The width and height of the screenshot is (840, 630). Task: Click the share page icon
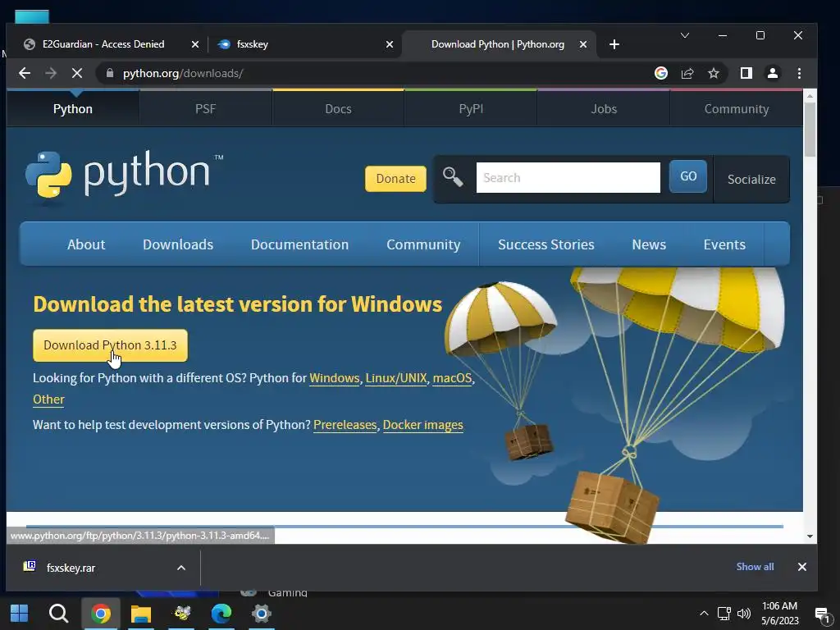pos(687,73)
